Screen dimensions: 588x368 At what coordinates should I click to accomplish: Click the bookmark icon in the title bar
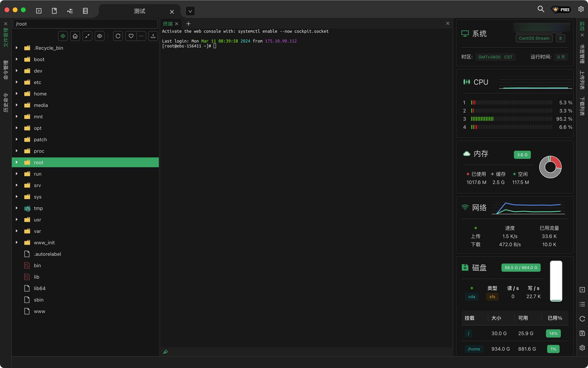[x=54, y=11]
